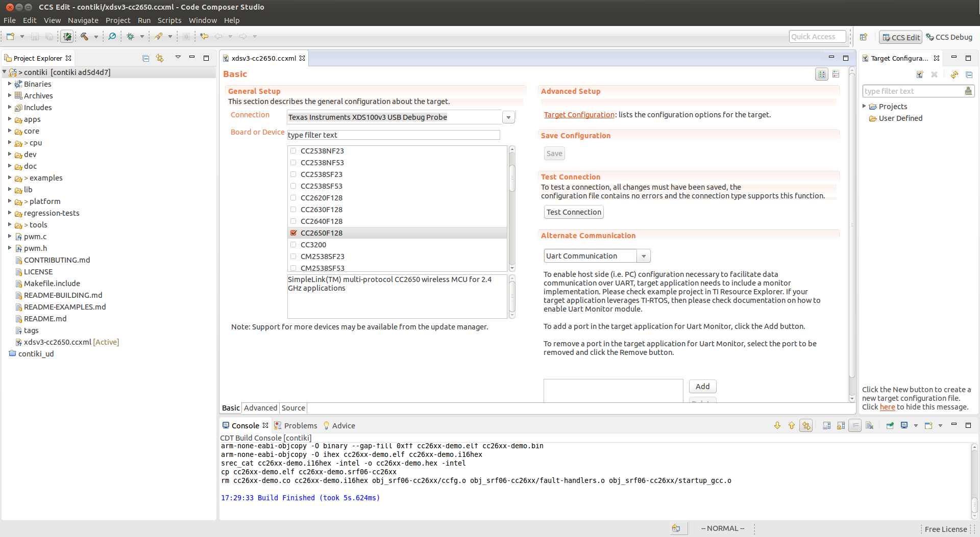This screenshot has height=537, width=980.
Task: Check the CC3200 device checkbox
Action: pos(293,245)
